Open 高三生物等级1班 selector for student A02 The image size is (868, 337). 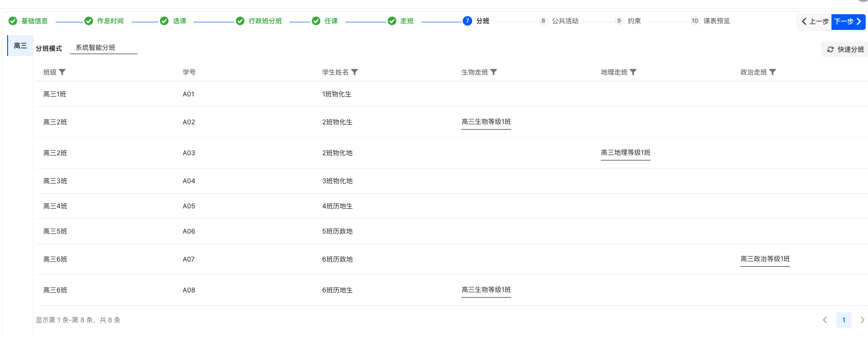[486, 122]
